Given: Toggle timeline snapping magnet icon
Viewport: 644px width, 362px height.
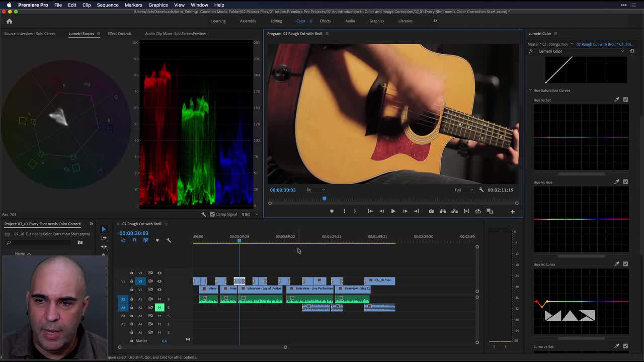Looking at the screenshot, I should pyautogui.click(x=134, y=240).
